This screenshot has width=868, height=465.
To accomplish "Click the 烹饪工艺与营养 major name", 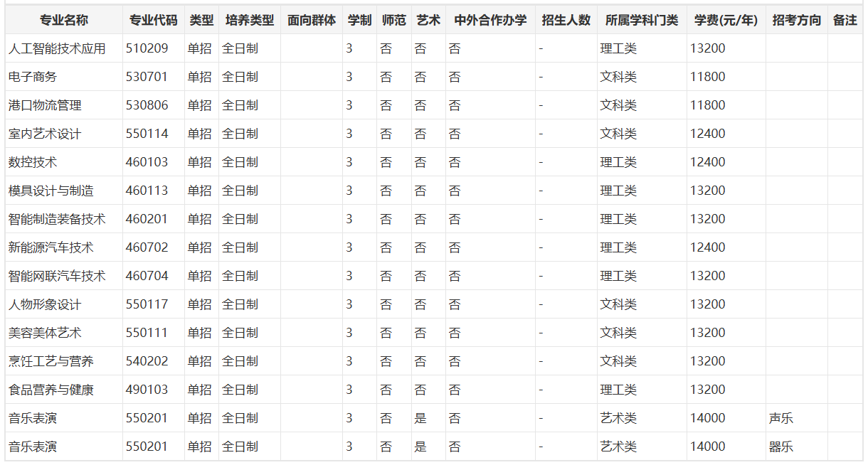I will coord(43,360).
